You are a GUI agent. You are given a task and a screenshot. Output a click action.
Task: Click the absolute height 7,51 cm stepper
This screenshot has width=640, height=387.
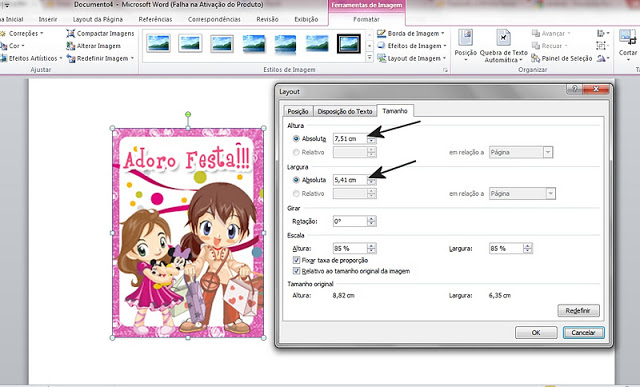(371, 139)
